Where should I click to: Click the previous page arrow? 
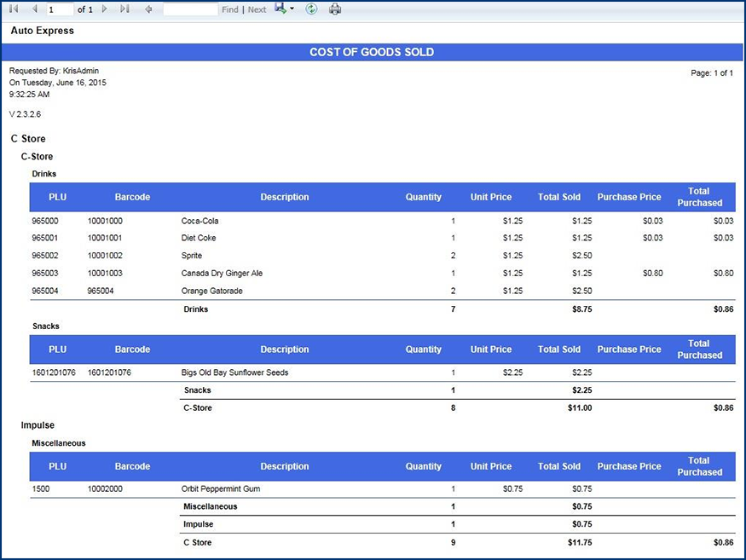34,9
